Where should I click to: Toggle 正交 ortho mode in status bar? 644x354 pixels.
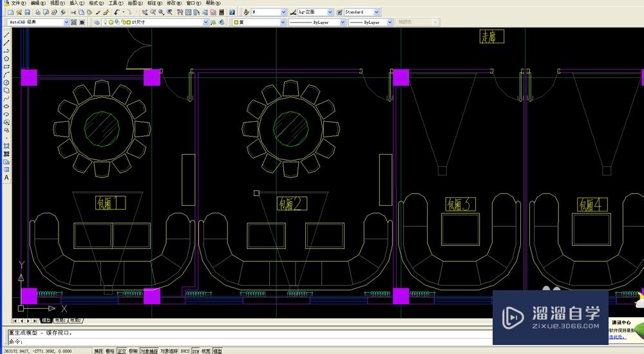point(122,351)
